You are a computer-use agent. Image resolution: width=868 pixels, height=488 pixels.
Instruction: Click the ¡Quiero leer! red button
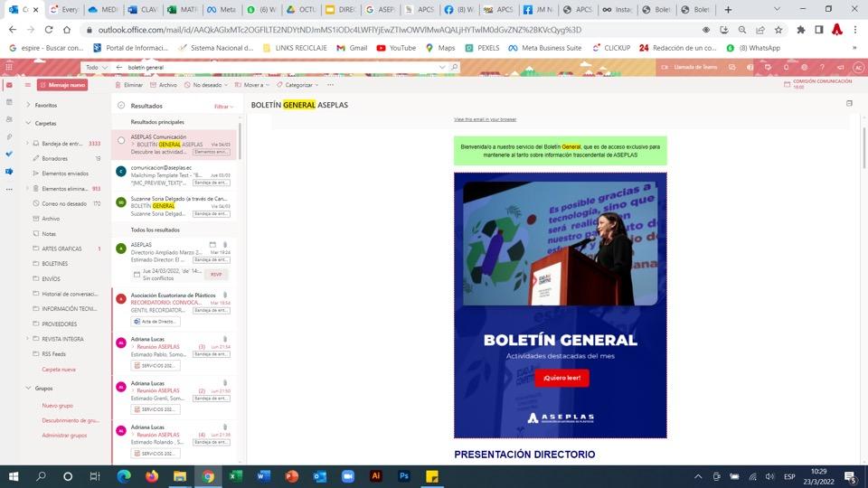(x=561, y=378)
